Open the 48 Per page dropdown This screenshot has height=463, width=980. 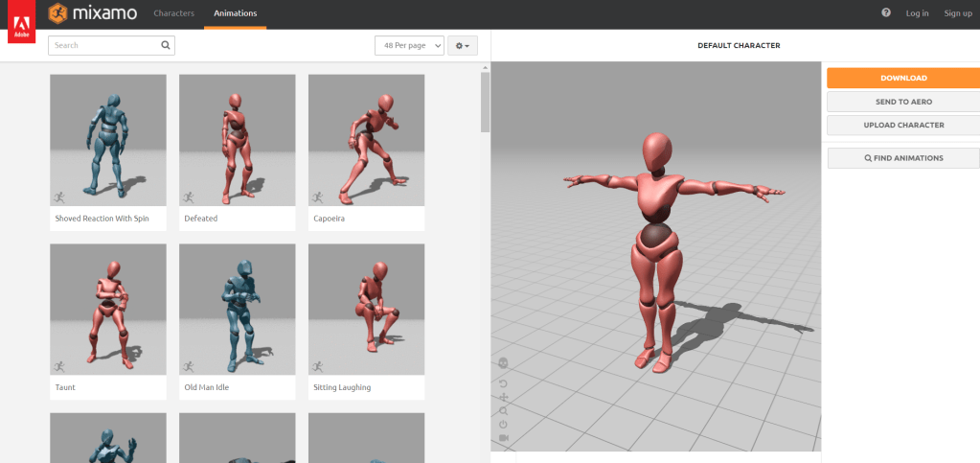[409, 46]
